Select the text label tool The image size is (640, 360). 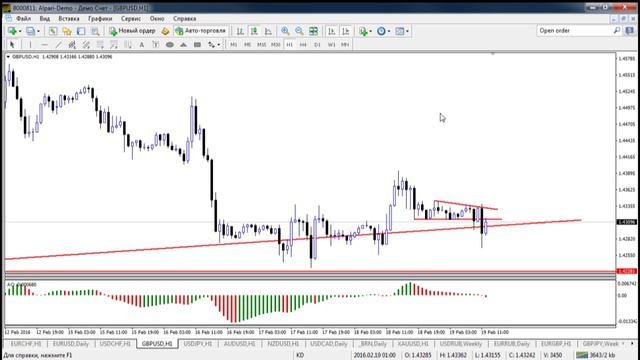point(156,44)
